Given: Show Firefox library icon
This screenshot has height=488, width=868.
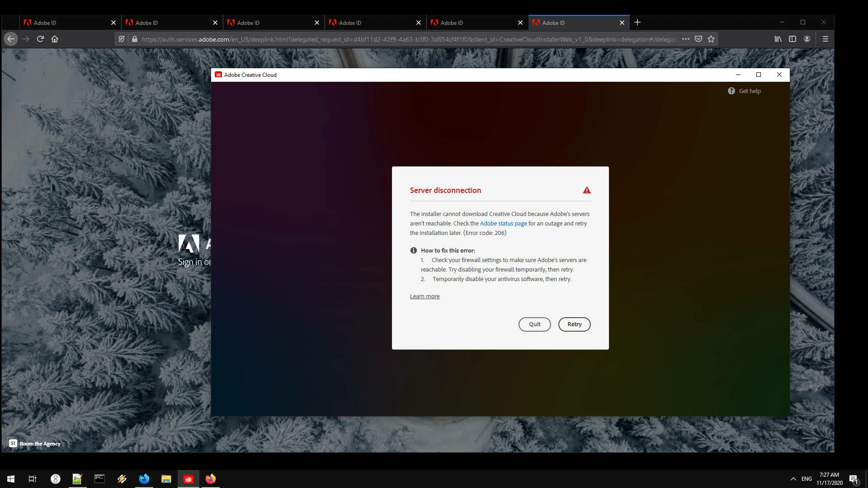Looking at the screenshot, I should tap(778, 39).
